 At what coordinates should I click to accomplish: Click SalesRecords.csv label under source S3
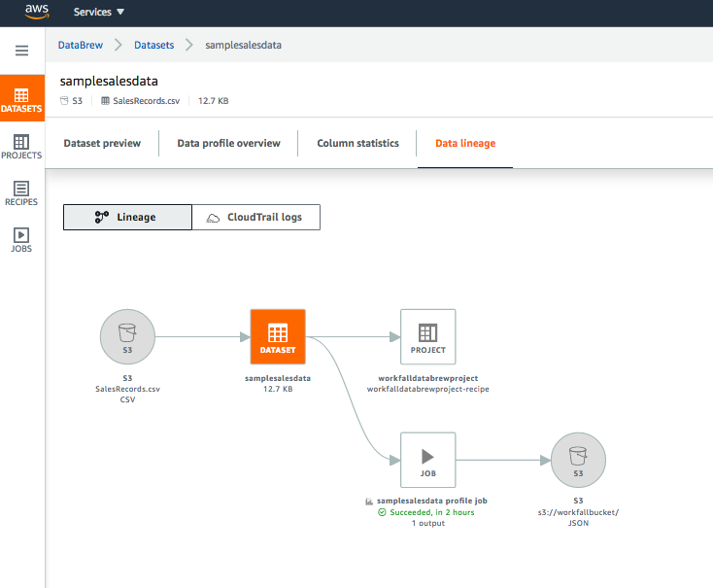coord(127,389)
